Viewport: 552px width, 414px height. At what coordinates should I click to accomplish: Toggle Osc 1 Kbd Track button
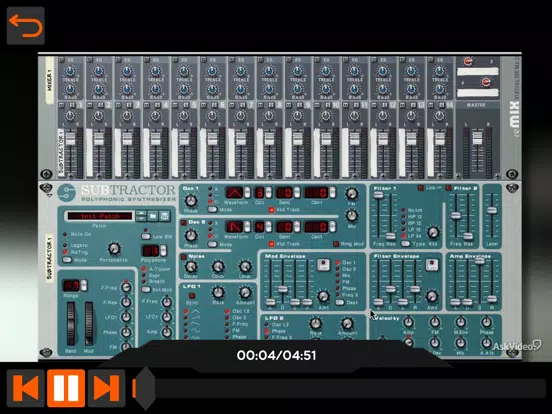tap(271, 210)
